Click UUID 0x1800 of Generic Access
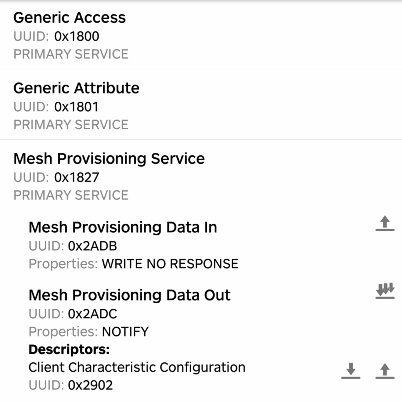 [77, 36]
